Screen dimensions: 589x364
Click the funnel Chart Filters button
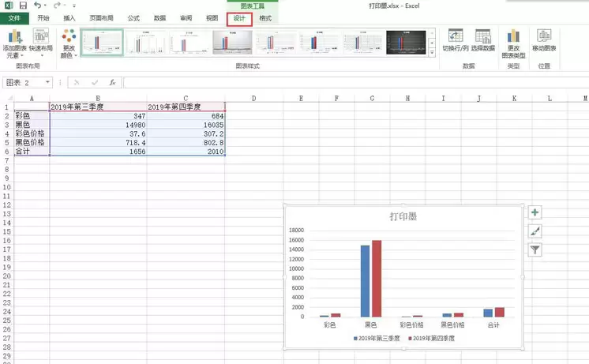point(535,250)
